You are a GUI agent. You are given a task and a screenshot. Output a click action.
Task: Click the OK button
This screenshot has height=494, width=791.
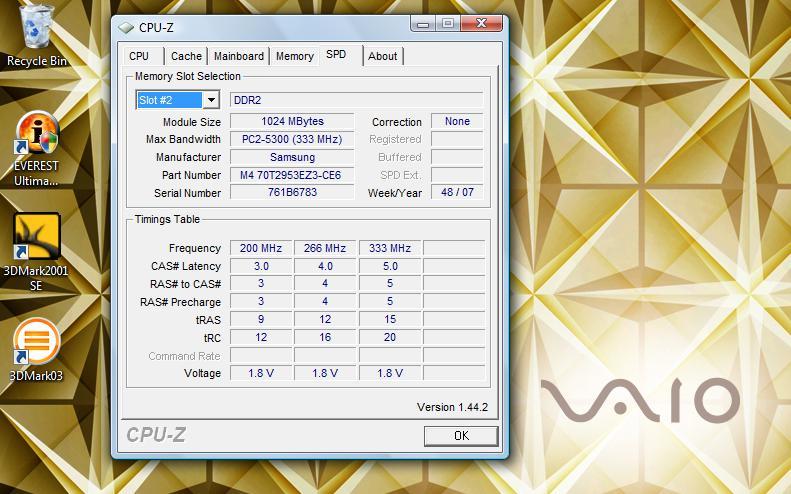pyautogui.click(x=461, y=435)
